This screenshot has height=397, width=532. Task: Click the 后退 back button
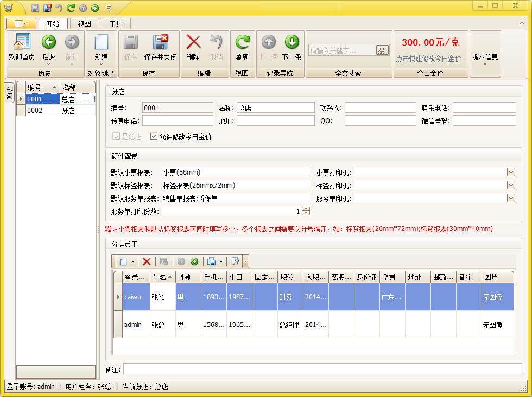click(48, 47)
